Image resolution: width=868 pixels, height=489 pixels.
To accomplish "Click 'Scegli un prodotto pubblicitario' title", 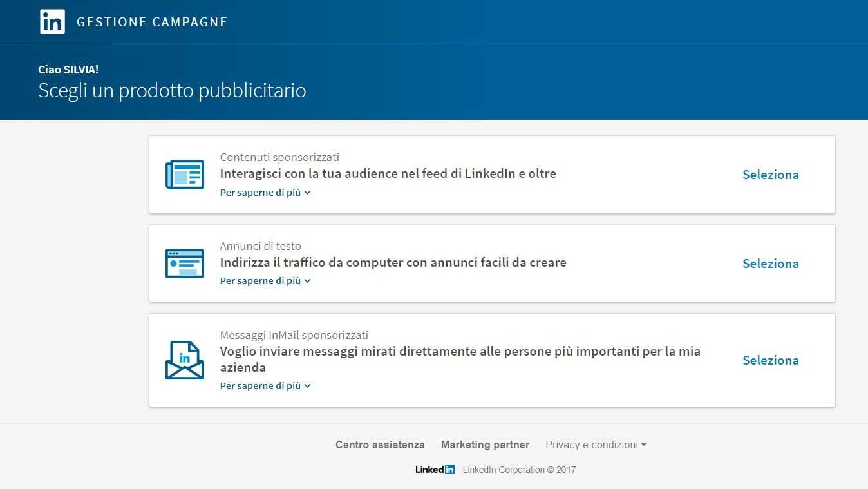I will click(x=172, y=91).
